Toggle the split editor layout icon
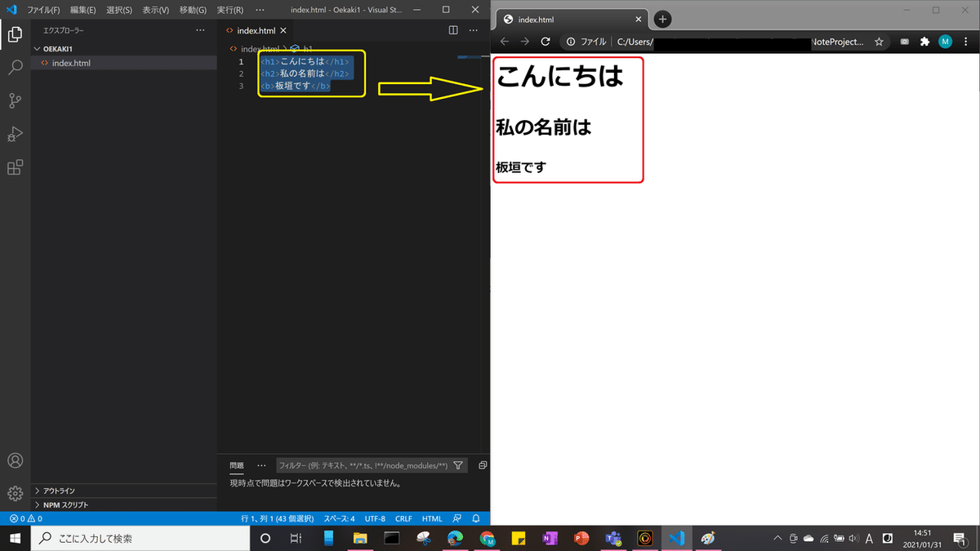 (453, 29)
